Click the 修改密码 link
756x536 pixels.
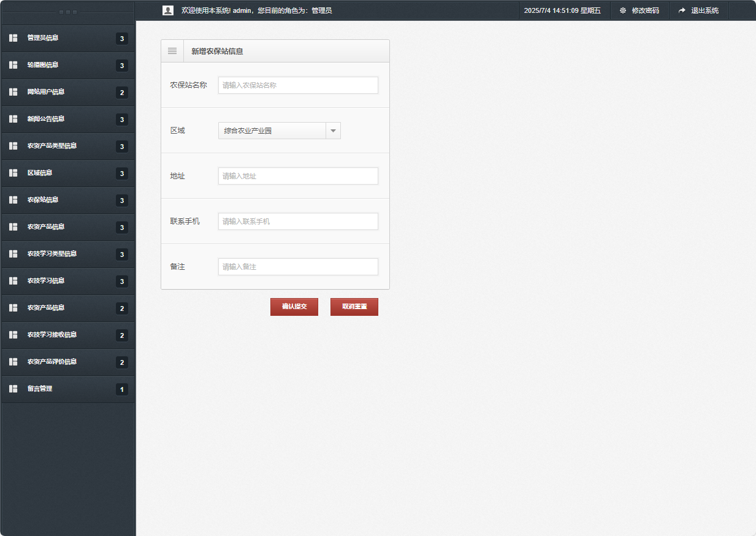click(x=645, y=10)
